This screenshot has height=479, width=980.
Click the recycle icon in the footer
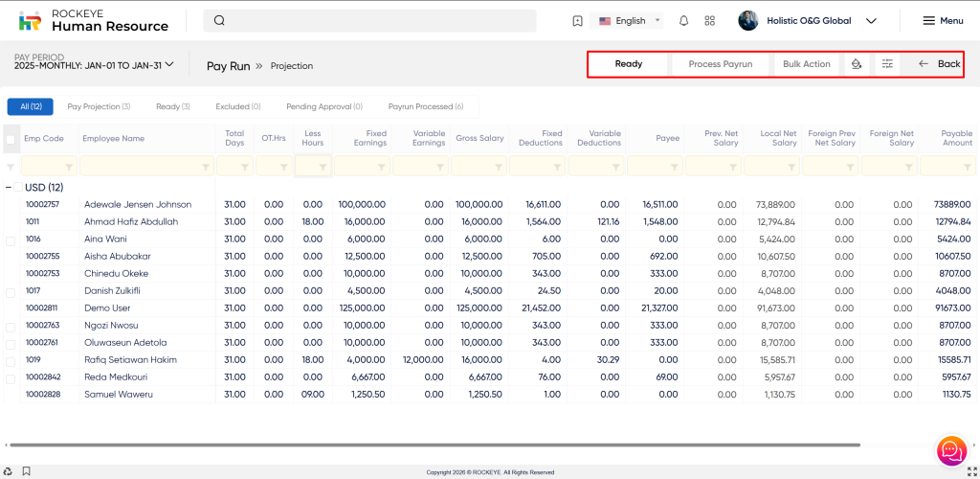[9, 471]
